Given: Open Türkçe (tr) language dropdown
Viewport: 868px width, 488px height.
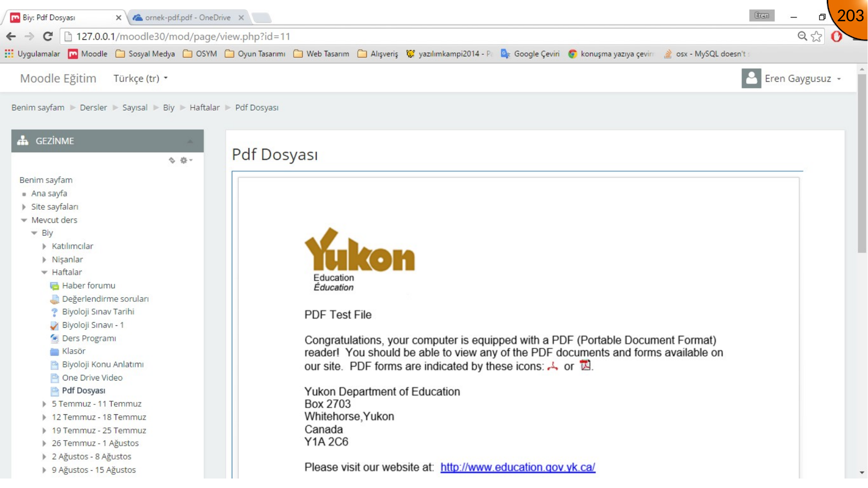Looking at the screenshot, I should (141, 79).
